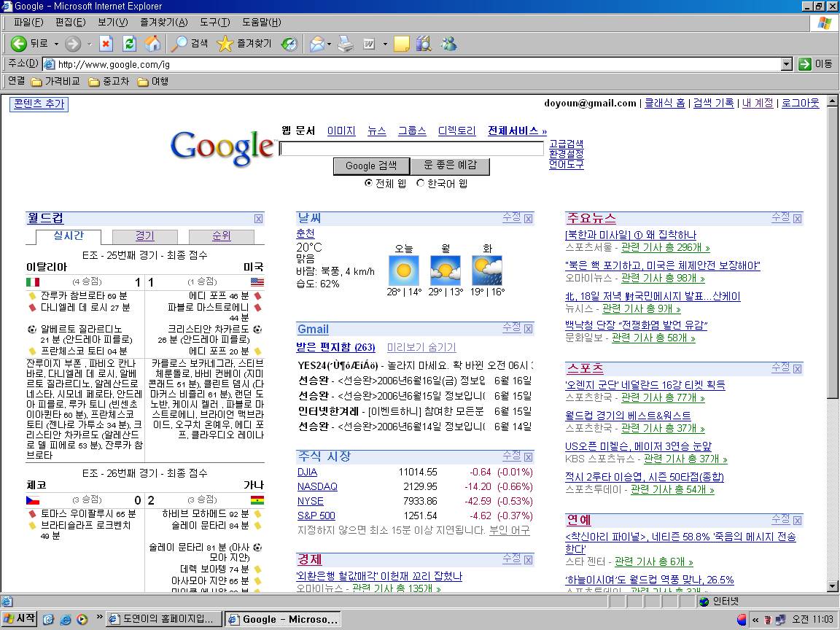The width and height of the screenshot is (840, 630).
Task: Click the Edit with Word icon
Action: [369, 44]
